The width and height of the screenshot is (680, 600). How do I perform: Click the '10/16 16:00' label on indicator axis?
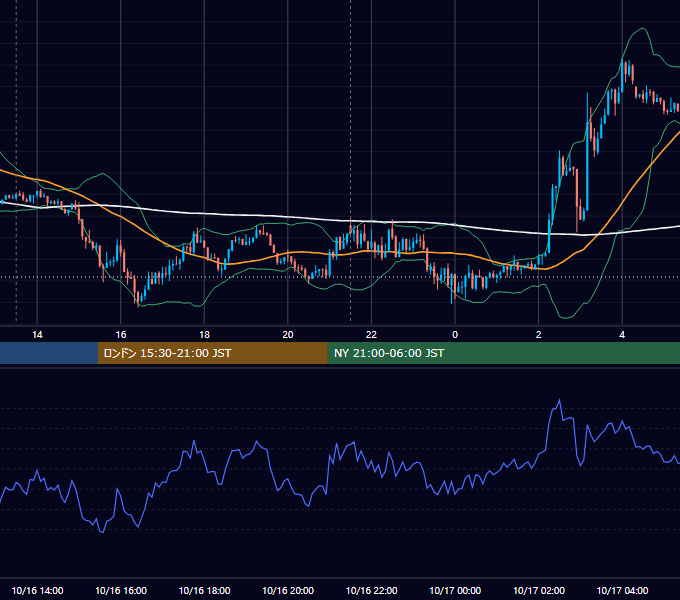(x=121, y=590)
